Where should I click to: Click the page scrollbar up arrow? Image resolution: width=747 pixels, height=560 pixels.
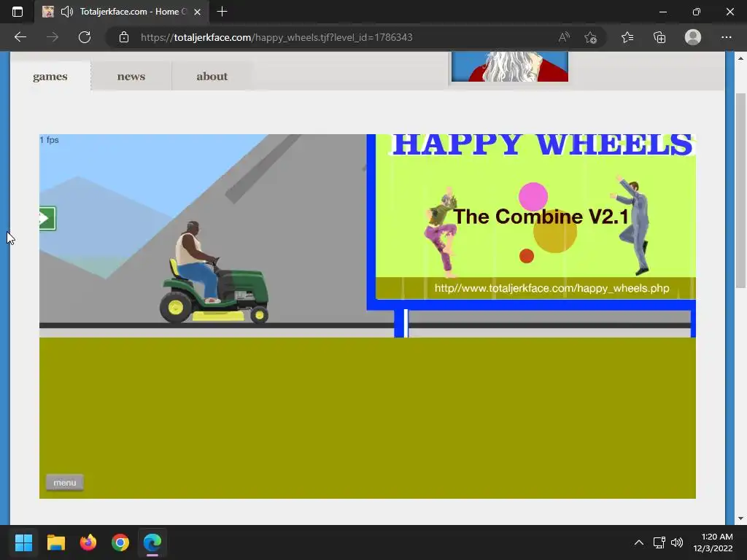[x=740, y=58]
